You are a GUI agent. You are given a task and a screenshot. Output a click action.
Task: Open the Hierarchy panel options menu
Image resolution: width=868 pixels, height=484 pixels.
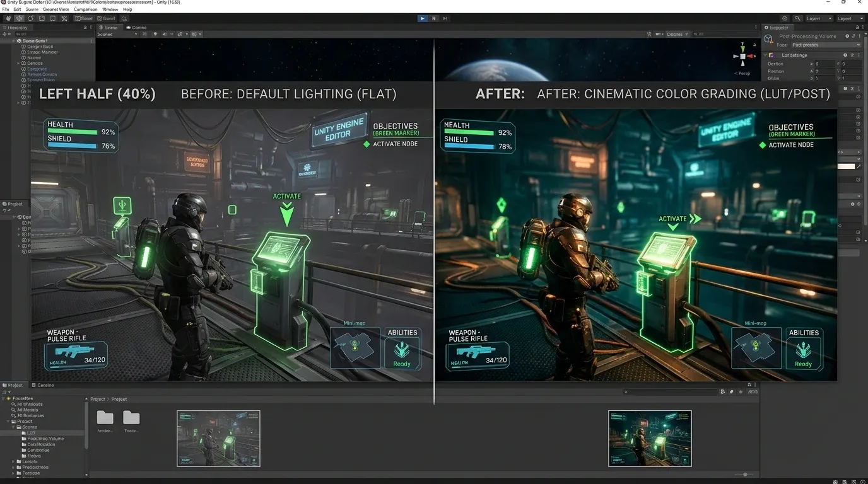[91, 28]
